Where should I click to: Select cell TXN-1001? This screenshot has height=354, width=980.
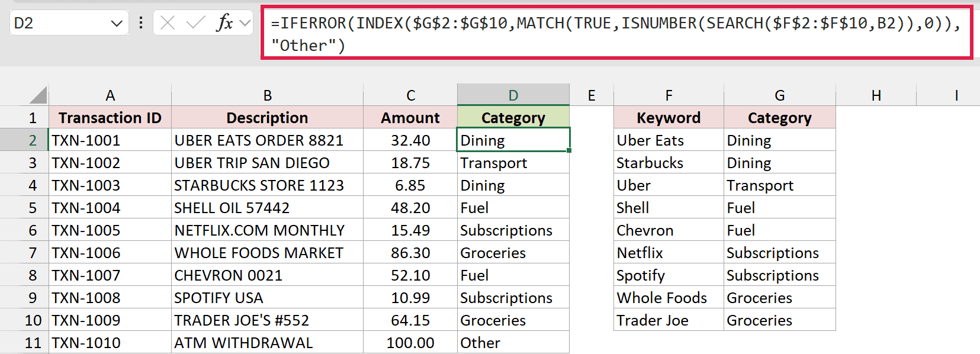(x=110, y=140)
